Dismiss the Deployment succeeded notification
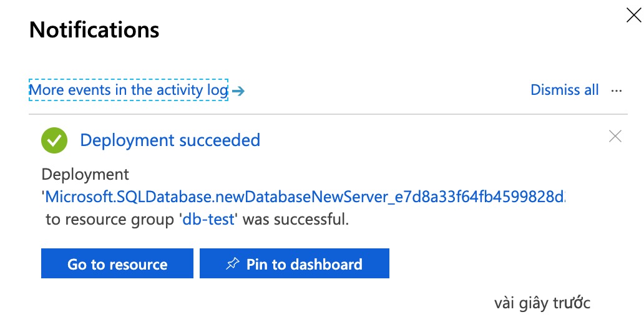This screenshot has height=322, width=644. [x=615, y=136]
